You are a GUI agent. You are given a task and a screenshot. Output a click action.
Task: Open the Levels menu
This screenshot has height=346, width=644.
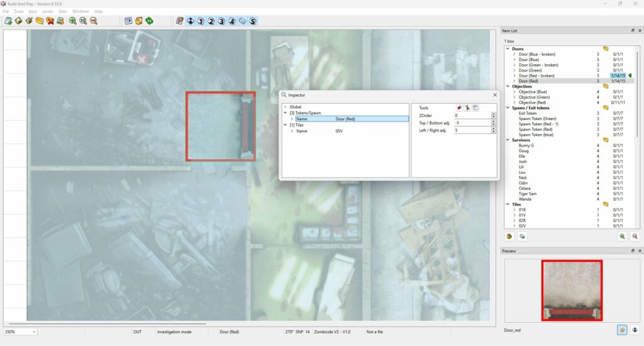point(47,11)
